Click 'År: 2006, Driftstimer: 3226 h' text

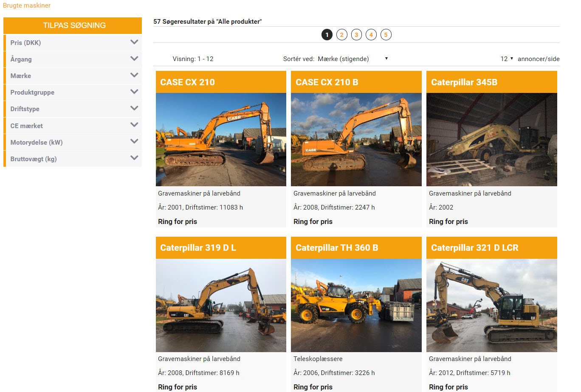point(334,373)
